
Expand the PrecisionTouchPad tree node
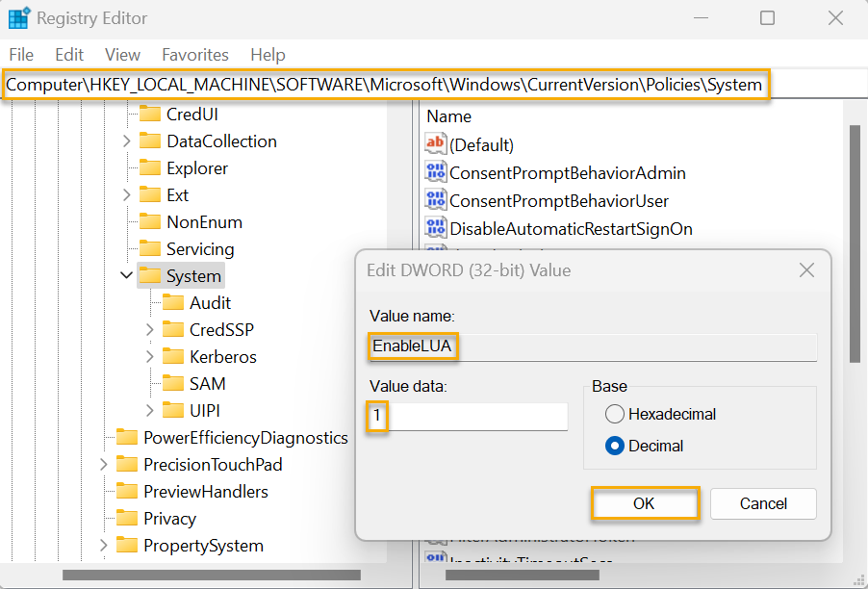(103, 464)
